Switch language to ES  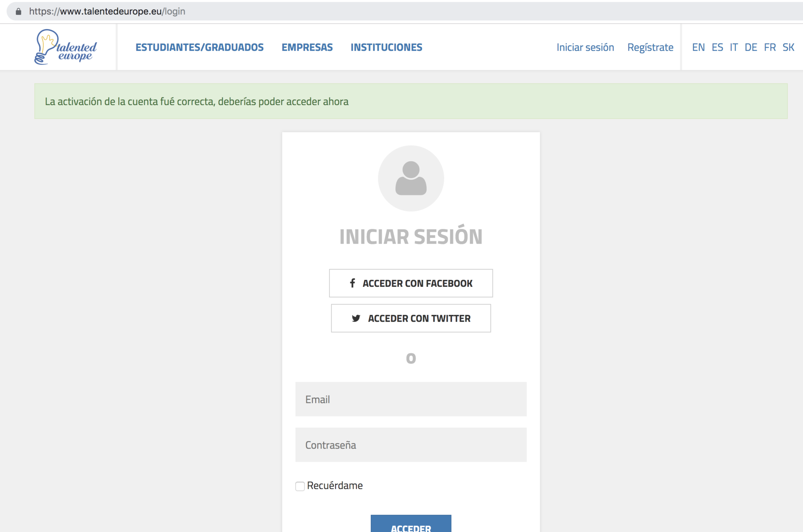tap(717, 47)
